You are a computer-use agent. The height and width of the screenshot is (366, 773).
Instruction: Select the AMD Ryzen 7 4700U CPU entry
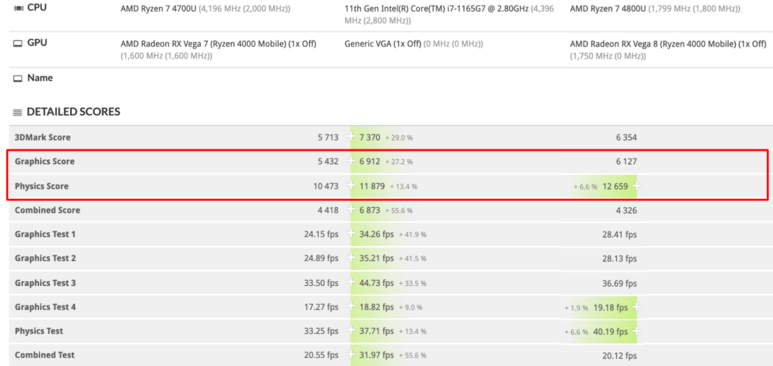tap(206, 8)
